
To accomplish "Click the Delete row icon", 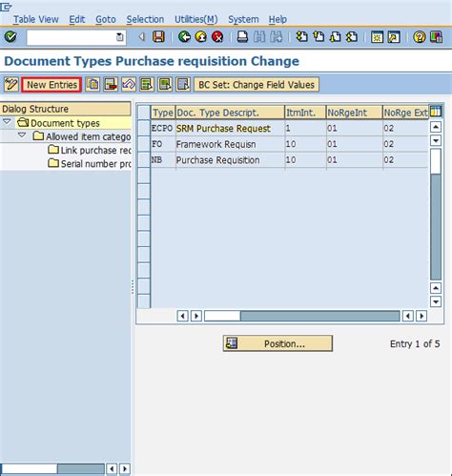I will point(111,85).
